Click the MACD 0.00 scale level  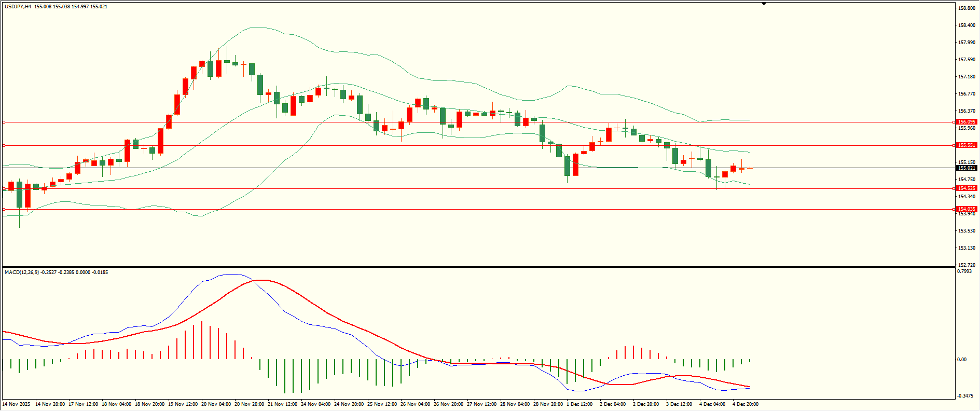coord(962,360)
